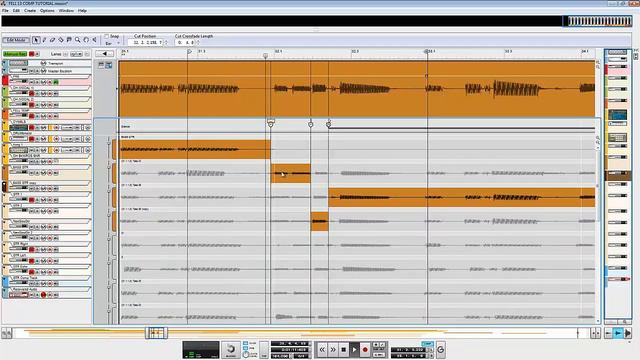
Task: Select the Selection arrow tool
Action: tap(36, 40)
